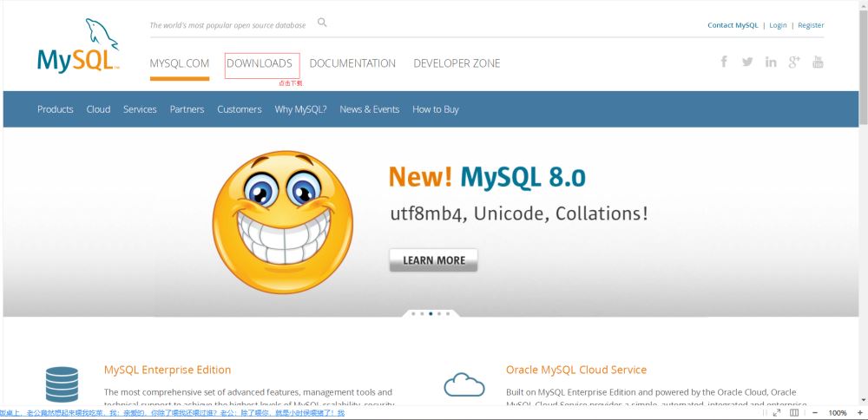Open MySQL's LinkedIn page icon
The image size is (868, 420).
(x=771, y=62)
